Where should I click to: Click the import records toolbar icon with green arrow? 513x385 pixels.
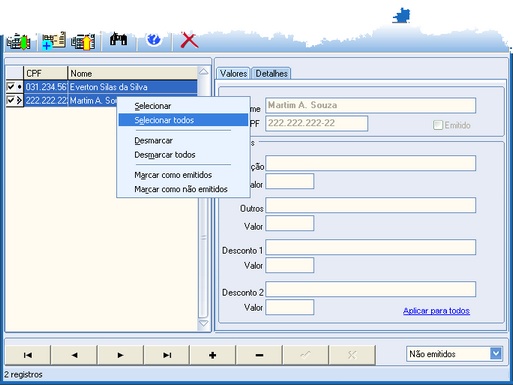pos(19,41)
